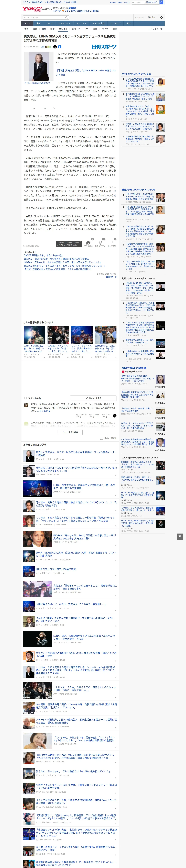The width and height of the screenshot is (186, 868).
Task: Tick the コメント非表示 checkbox
Action: pyautogui.click(x=102, y=438)
